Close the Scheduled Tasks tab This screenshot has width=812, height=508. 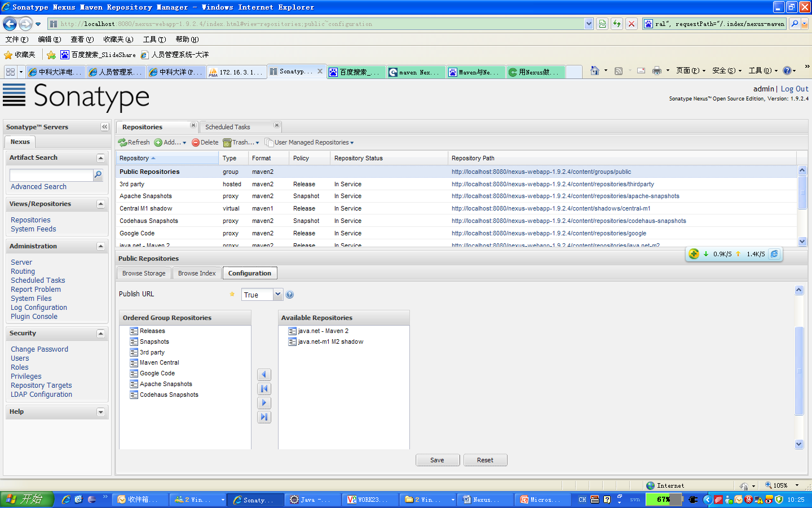pyautogui.click(x=276, y=125)
